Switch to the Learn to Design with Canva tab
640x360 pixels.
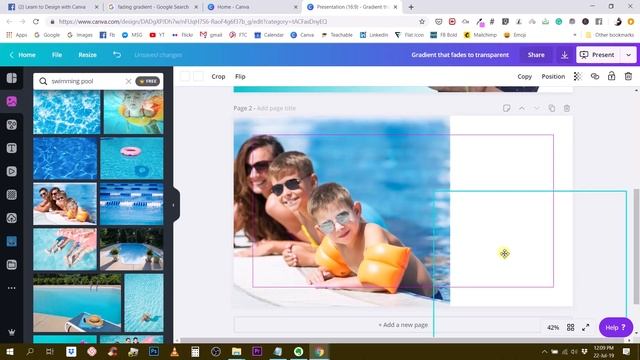(x=53, y=7)
